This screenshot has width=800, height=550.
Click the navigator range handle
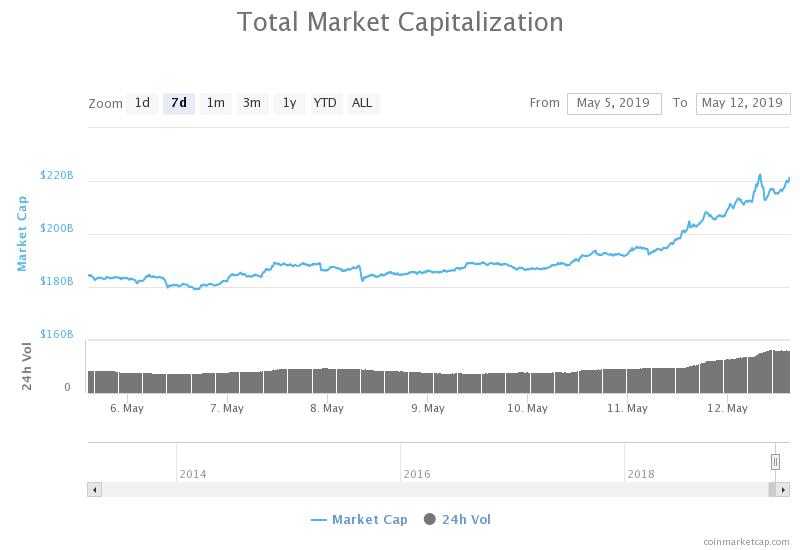775,461
